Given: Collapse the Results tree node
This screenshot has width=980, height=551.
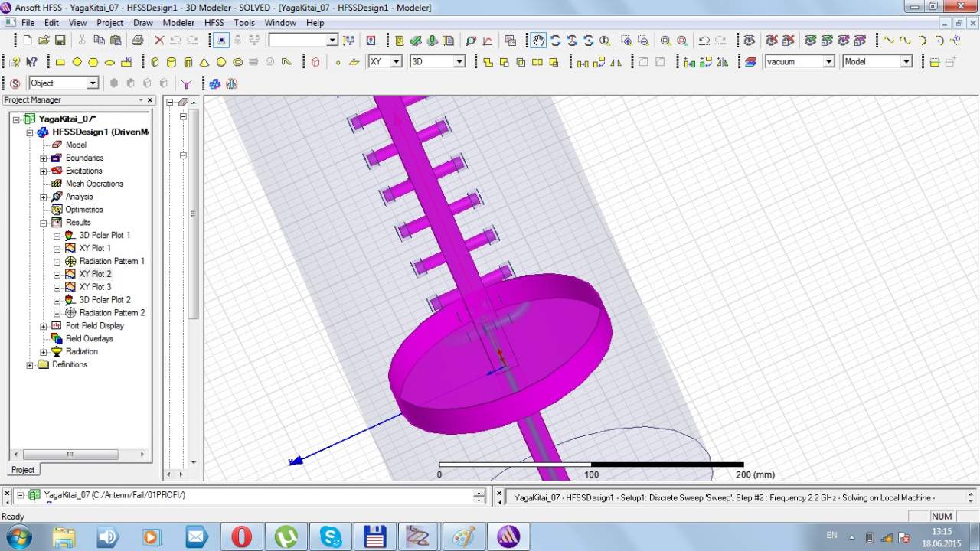Looking at the screenshot, I should (x=44, y=223).
